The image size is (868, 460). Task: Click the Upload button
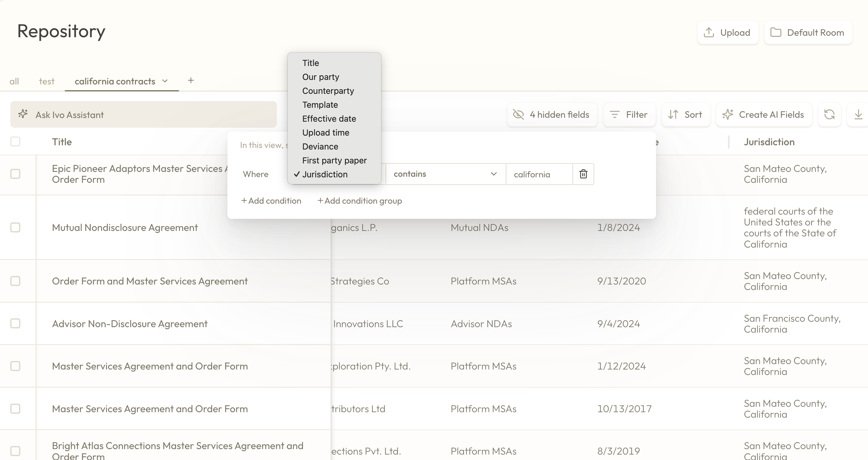coord(728,32)
